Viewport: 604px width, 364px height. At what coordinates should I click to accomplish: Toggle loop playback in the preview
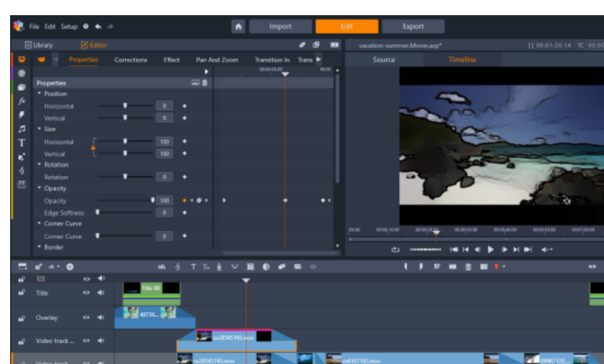395,250
